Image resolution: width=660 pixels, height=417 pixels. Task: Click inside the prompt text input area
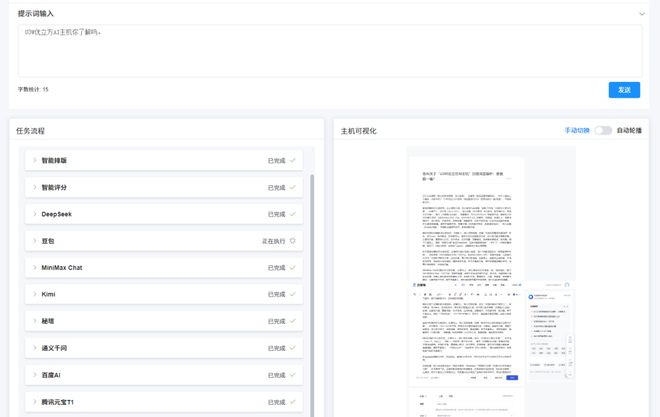click(330, 50)
